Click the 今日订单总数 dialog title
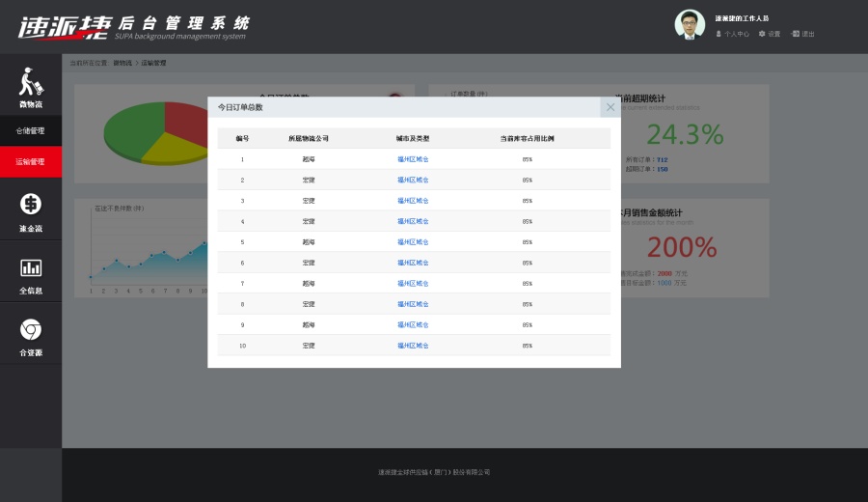Image resolution: width=868 pixels, height=502 pixels. pyautogui.click(x=240, y=107)
